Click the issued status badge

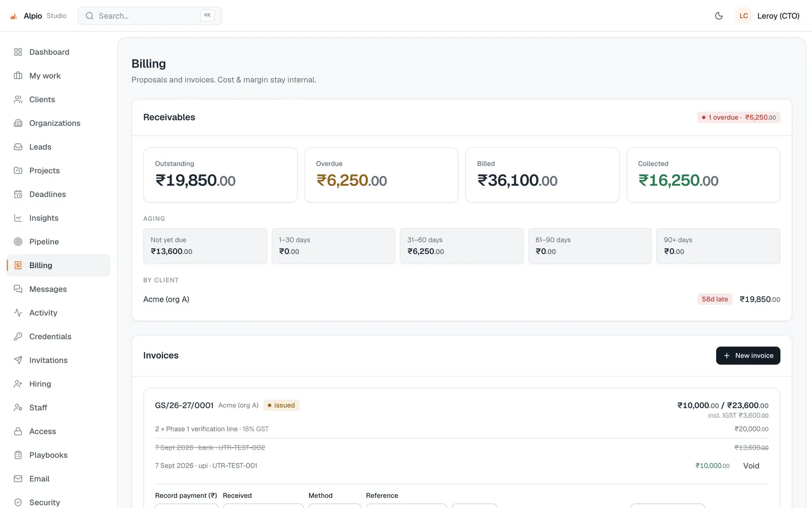click(x=281, y=405)
